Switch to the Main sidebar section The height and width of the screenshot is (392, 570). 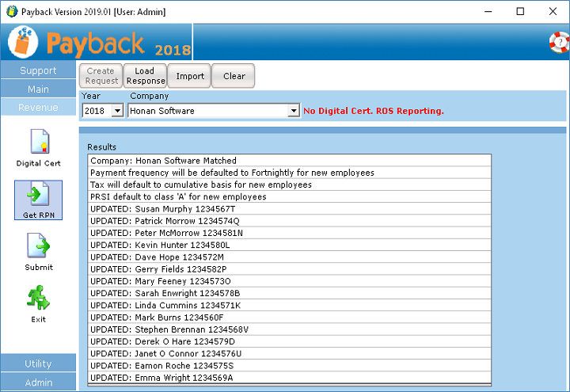click(x=38, y=89)
